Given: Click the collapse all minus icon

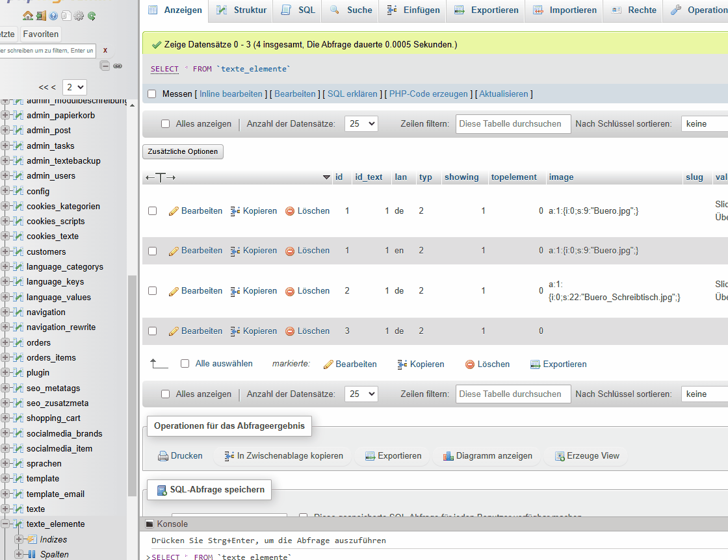Looking at the screenshot, I should tap(105, 66).
